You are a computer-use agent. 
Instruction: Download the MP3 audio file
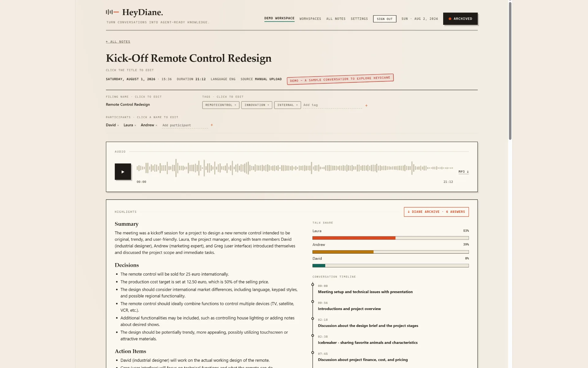[463, 172]
